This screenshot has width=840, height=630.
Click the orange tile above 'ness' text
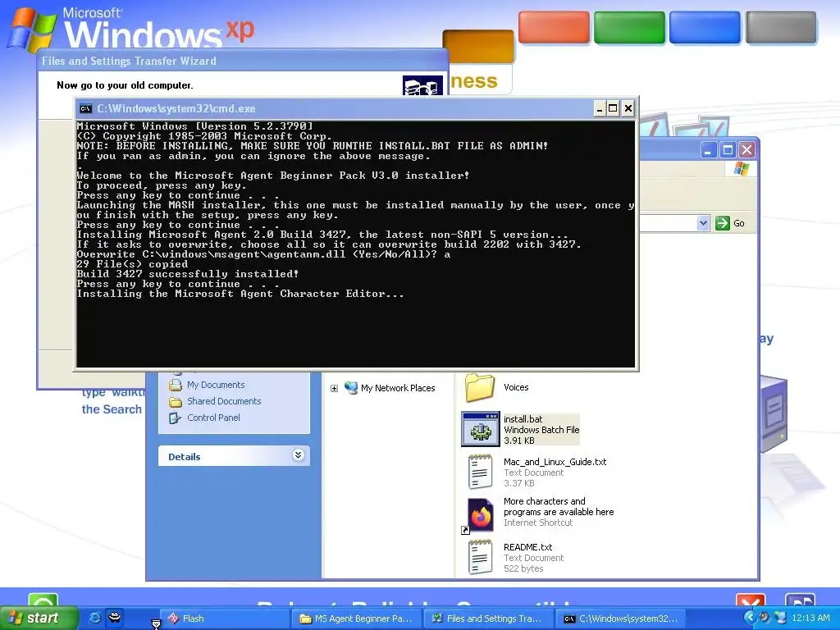(x=478, y=46)
